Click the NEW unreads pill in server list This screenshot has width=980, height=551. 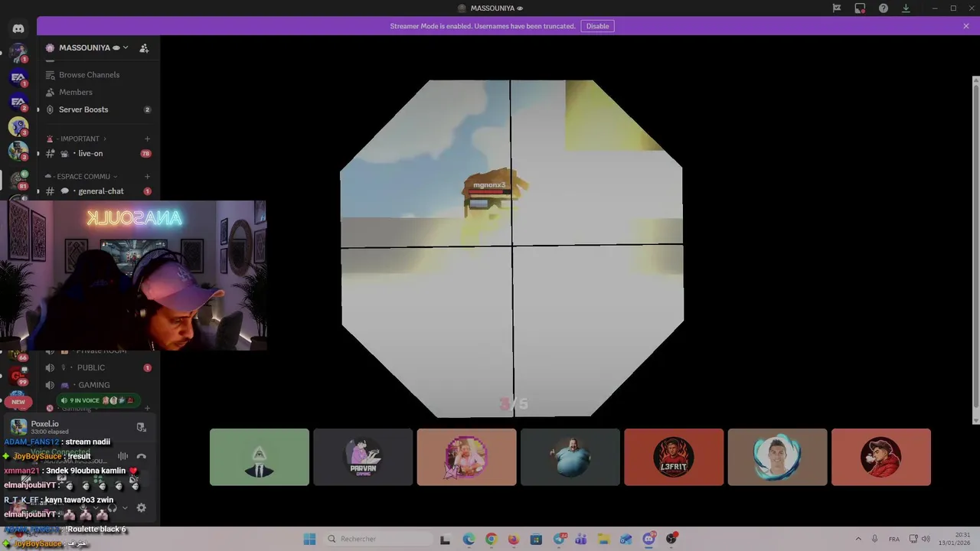tap(18, 402)
